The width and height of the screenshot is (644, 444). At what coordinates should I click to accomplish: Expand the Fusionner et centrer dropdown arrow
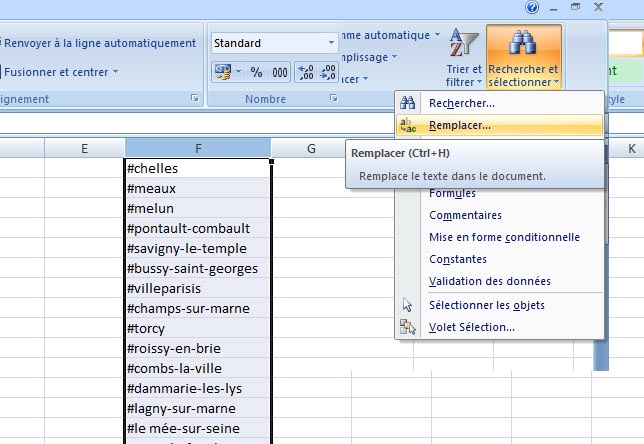point(115,72)
